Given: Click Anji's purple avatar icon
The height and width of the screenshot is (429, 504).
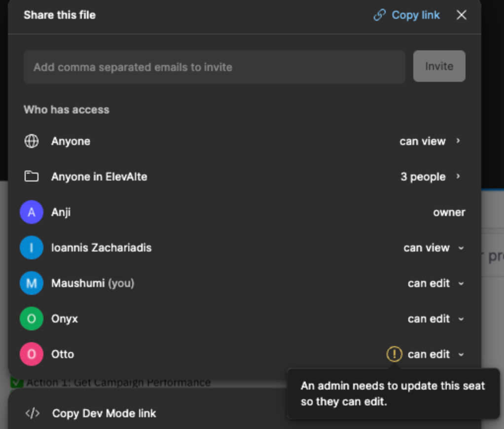Looking at the screenshot, I should point(32,213).
